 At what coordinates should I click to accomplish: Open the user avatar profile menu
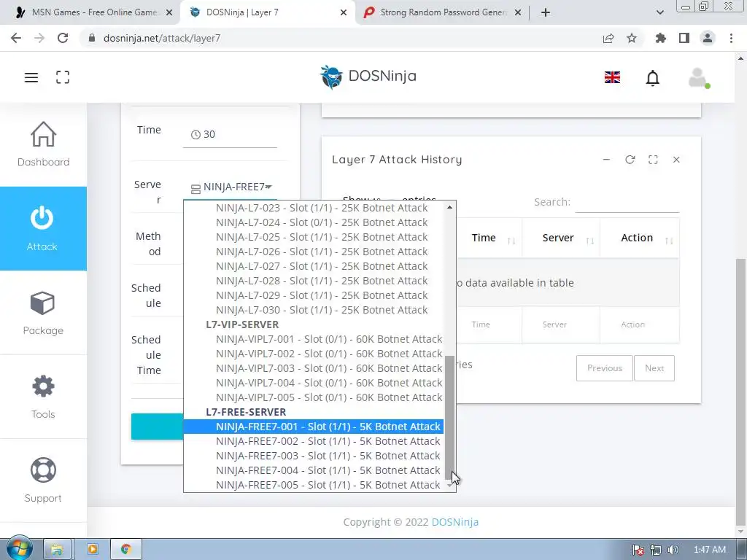coord(699,77)
